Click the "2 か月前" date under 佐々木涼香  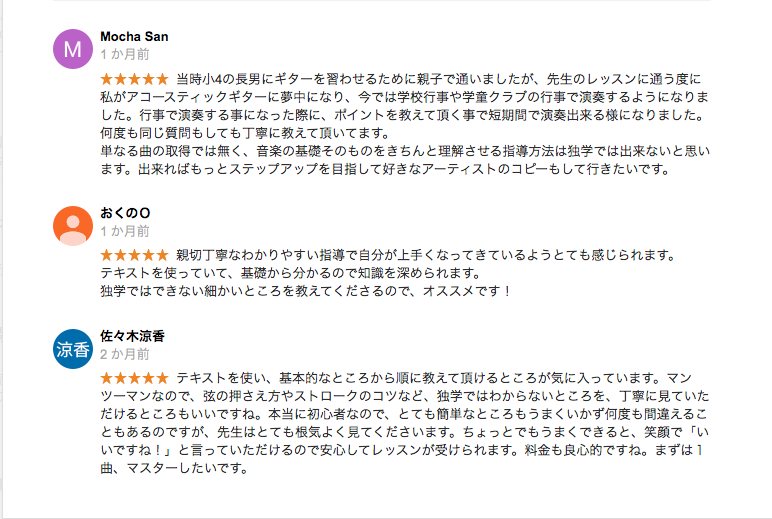click(125, 354)
